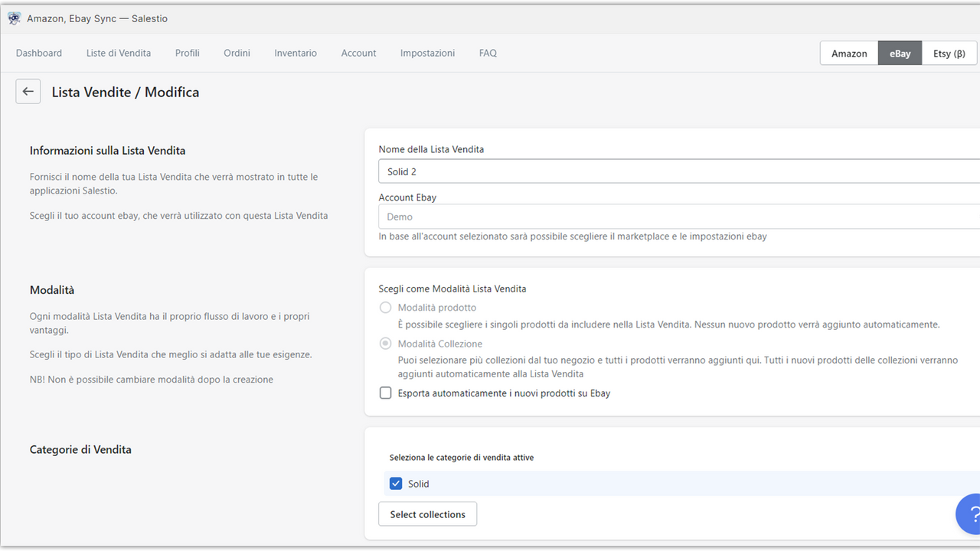Screen dimensions: 980x551
Task: Click the Scegli come Modalità Lista Vendita label
Action: click(x=452, y=289)
